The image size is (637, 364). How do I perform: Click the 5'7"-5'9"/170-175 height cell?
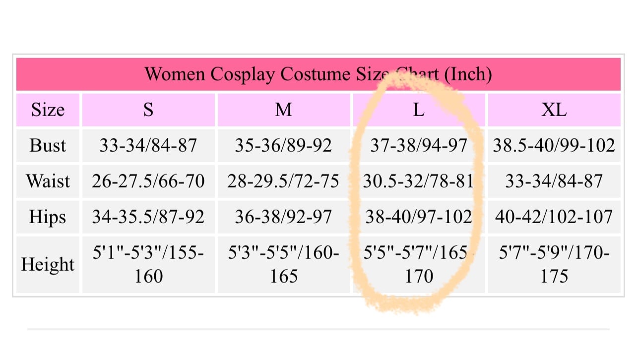tap(554, 264)
